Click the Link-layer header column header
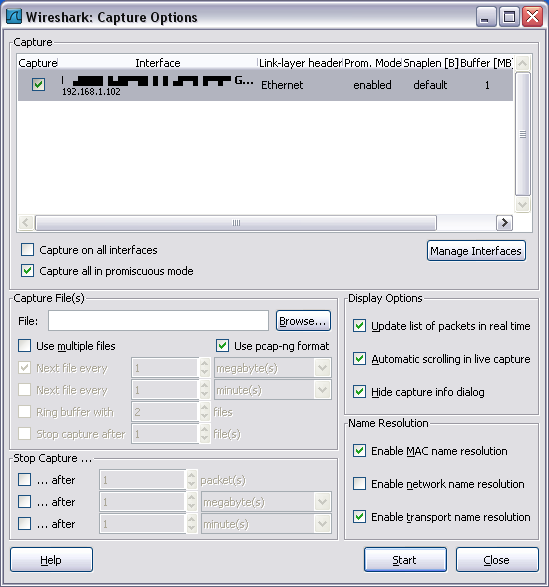549x587 pixels. point(300,63)
